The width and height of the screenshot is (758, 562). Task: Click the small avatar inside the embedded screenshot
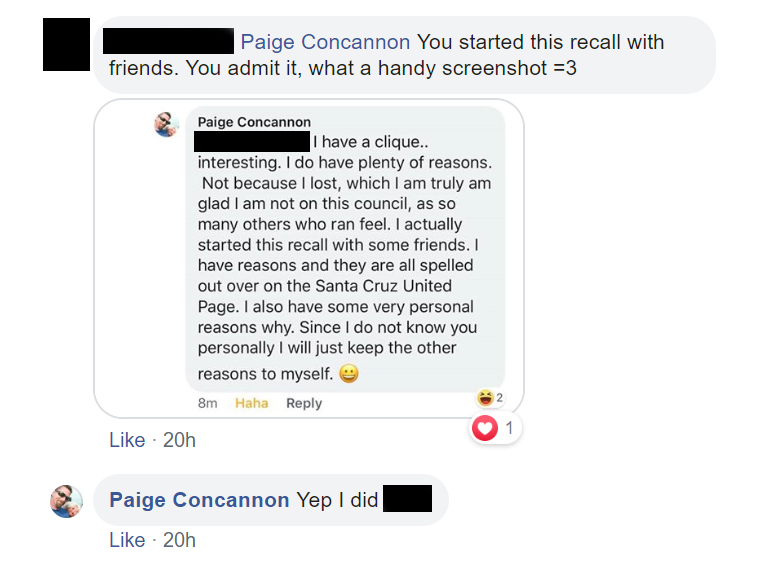click(x=166, y=124)
